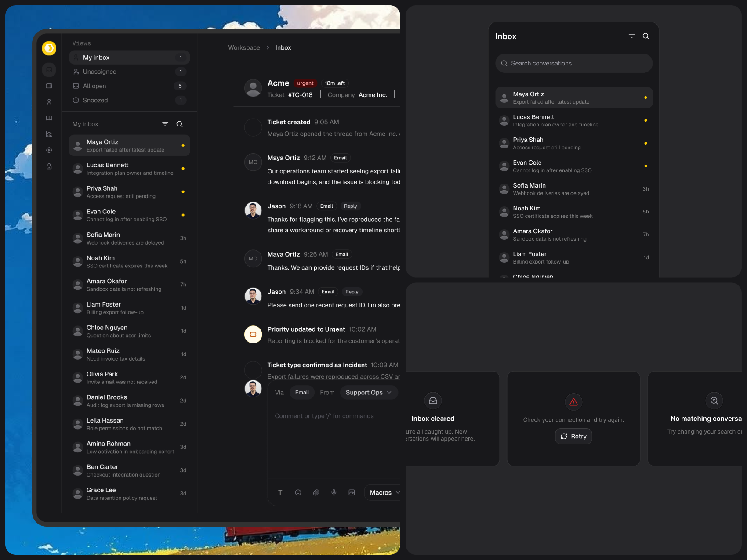Screen dimensions: 747x560
Task: Click the Retry button
Action: [x=573, y=437]
